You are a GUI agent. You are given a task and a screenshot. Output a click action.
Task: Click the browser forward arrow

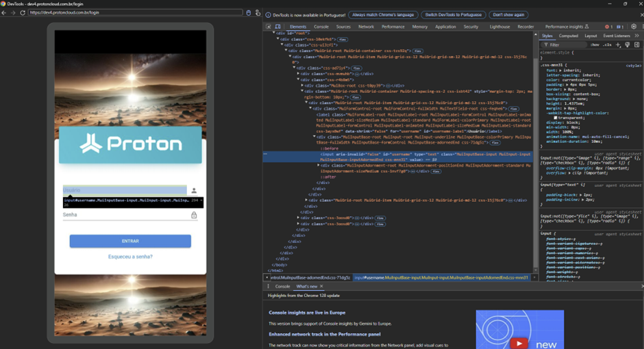pyautogui.click(x=13, y=13)
